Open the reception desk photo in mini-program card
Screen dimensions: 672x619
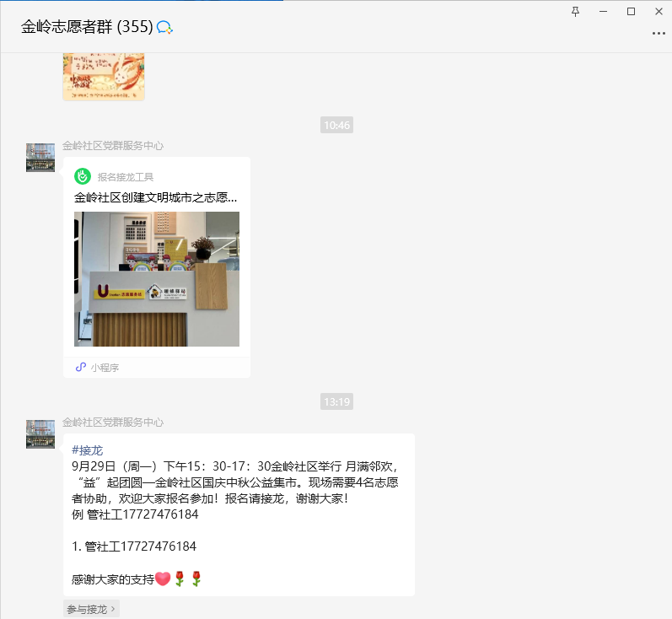157,279
